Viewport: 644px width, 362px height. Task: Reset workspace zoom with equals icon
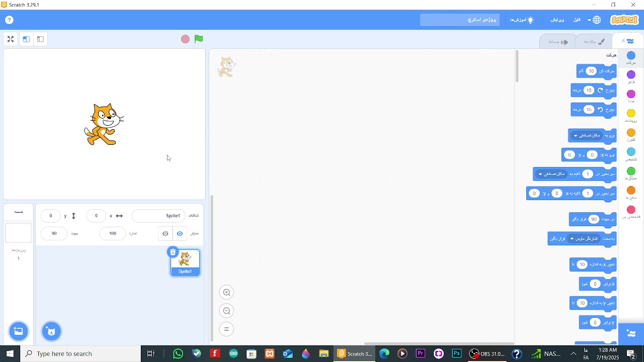[226, 329]
